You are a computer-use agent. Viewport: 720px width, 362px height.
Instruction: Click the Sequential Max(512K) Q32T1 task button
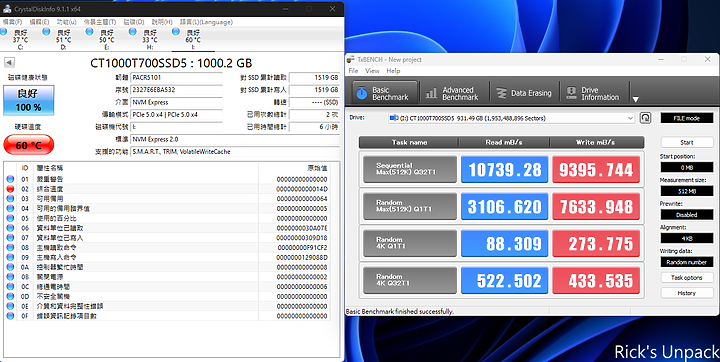click(410, 169)
